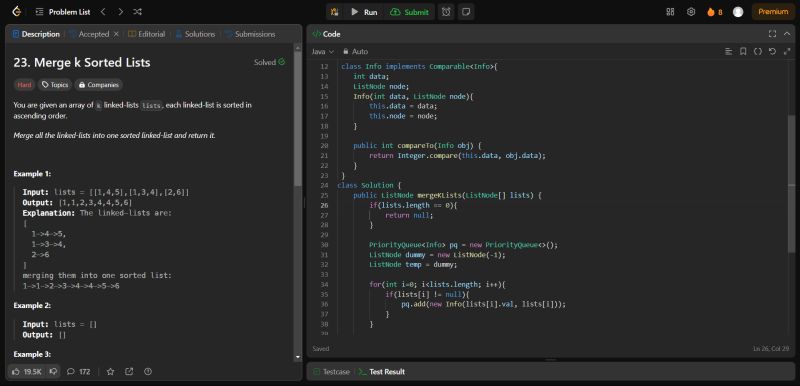Click the PriorityQueue line 30 in editor
Image resolution: width=800 pixels, height=386 pixels.
[463, 245]
